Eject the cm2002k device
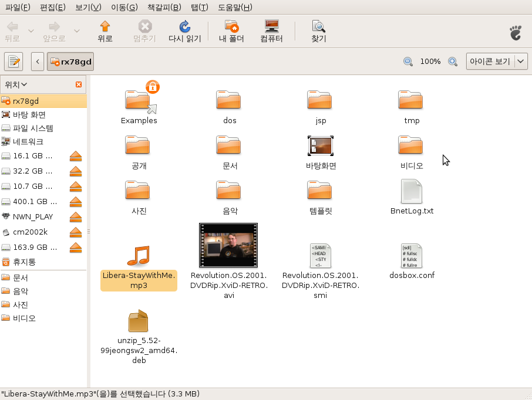The image size is (532, 400). (x=76, y=232)
